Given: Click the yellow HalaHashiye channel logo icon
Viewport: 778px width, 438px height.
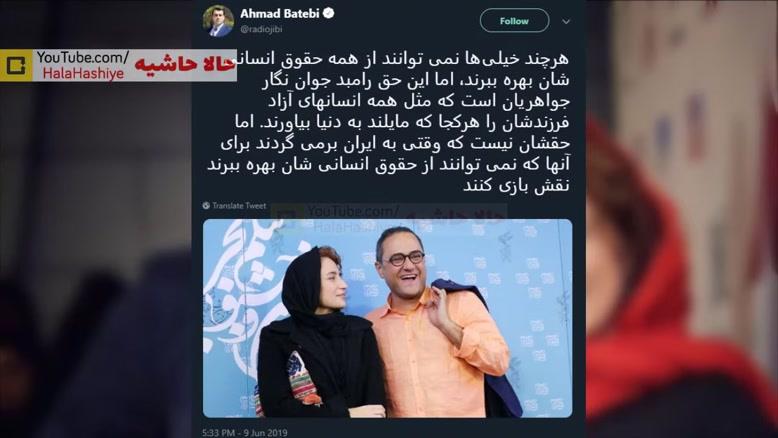Looking at the screenshot, I should [16, 65].
